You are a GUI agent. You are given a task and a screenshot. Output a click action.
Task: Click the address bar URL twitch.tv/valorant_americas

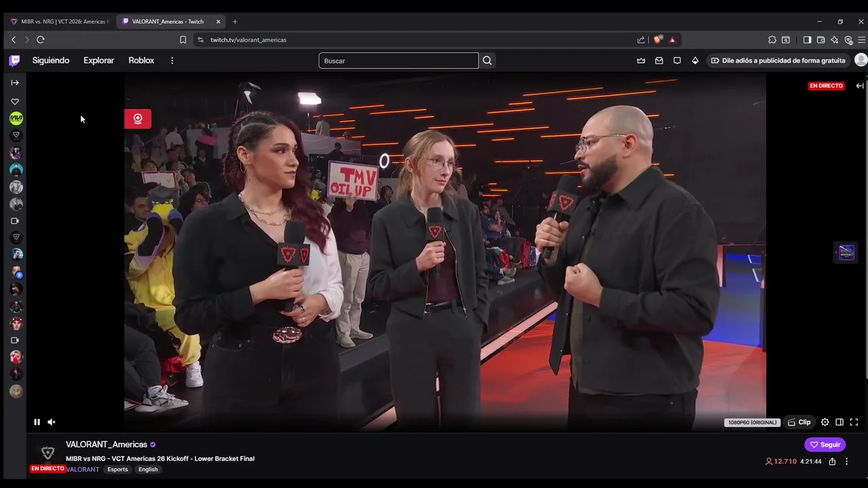248,40
